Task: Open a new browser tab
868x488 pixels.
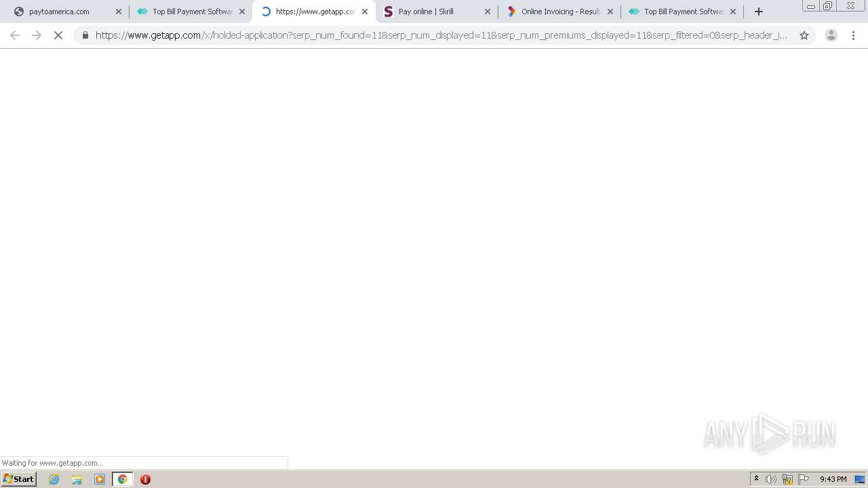Action: [759, 12]
